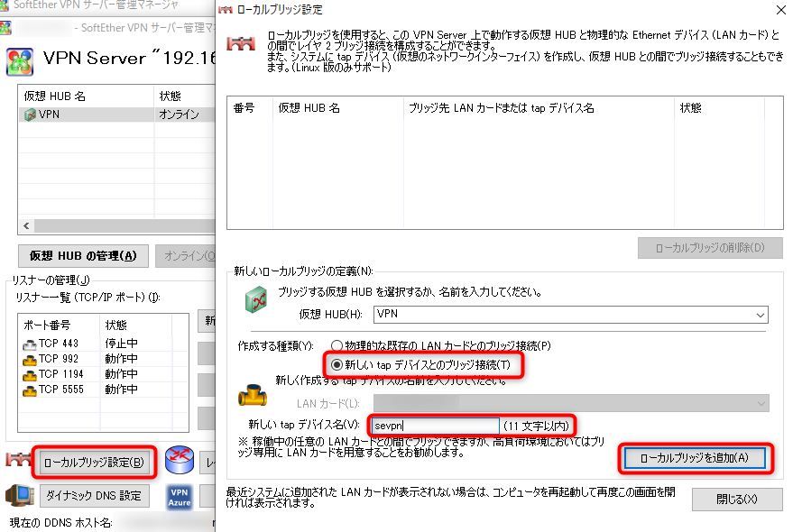The height and width of the screenshot is (532, 793).
Task: Click the yellow tap pipe icon
Action: click(x=253, y=396)
